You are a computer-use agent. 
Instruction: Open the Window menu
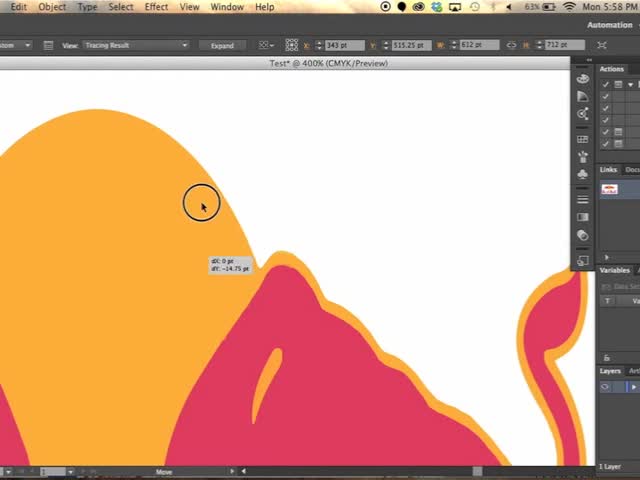click(x=227, y=7)
